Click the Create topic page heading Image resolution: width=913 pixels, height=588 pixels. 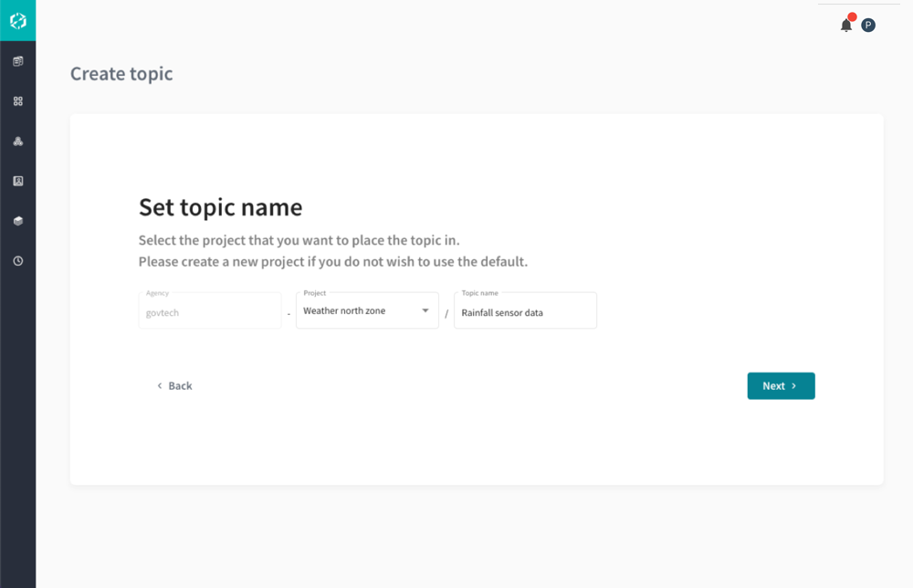coord(121,74)
